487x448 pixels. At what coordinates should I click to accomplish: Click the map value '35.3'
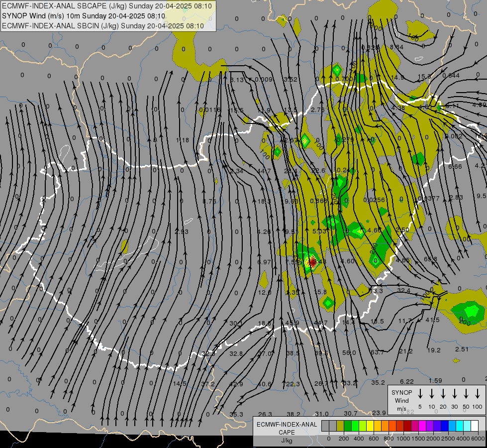236,415
